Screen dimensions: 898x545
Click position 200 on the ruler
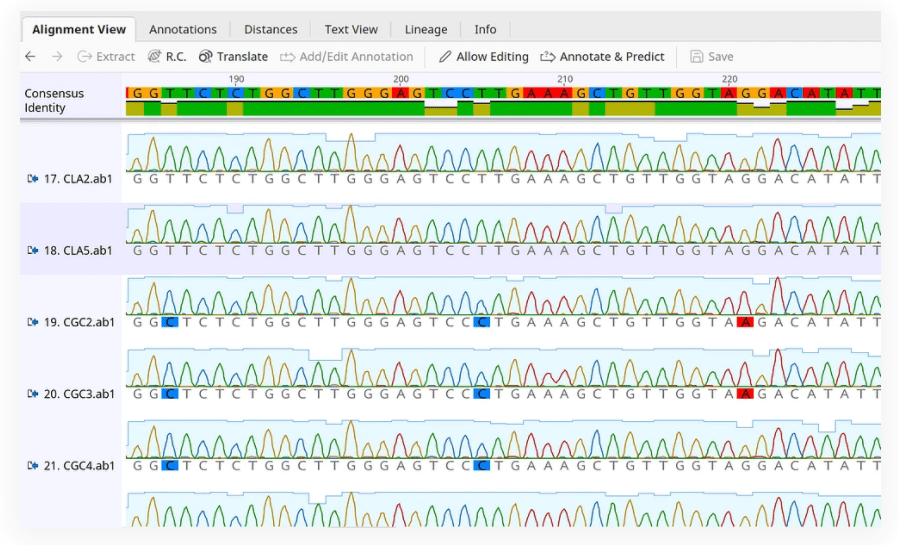401,80
